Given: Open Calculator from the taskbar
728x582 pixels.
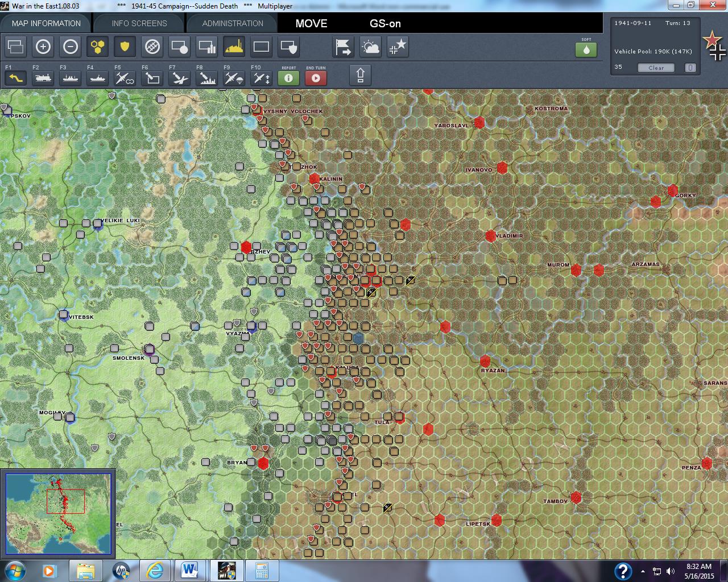Looking at the screenshot, I should [x=261, y=571].
